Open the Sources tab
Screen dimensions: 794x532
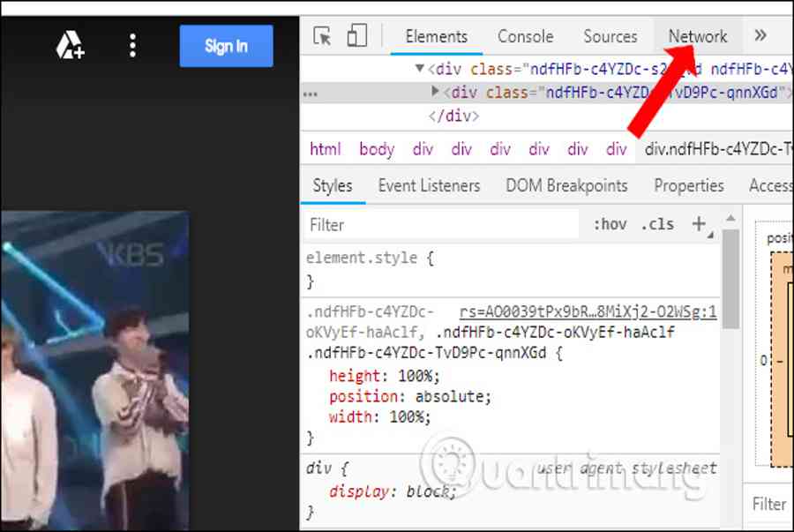click(610, 36)
